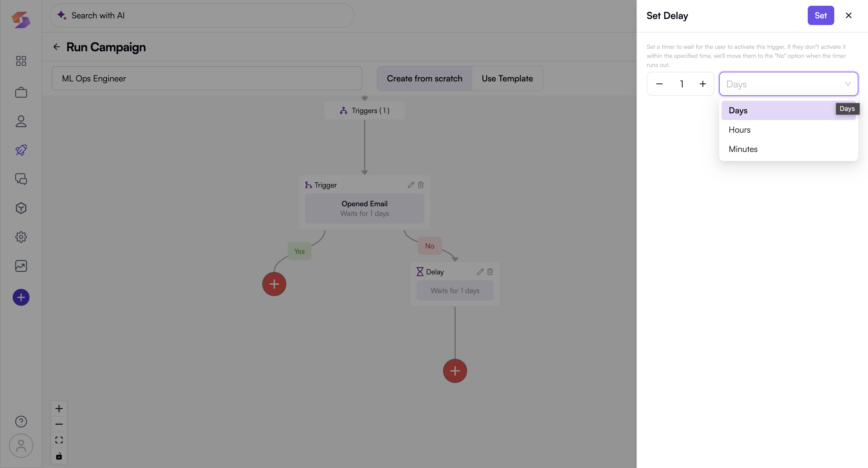
Task: Switch to Use Template tab
Action: 507,79
